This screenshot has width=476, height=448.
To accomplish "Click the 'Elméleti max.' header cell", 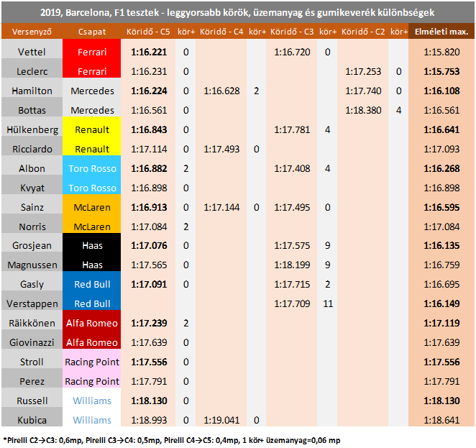I will 441,32.
